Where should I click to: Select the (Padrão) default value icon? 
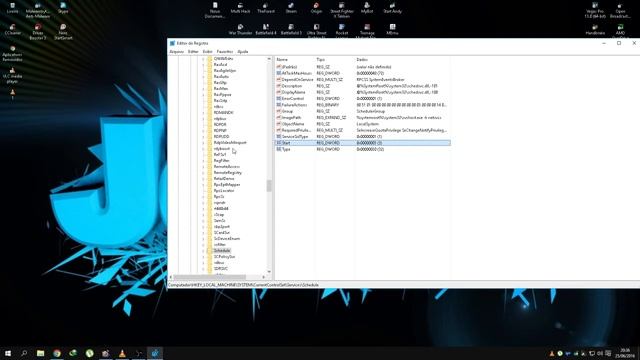point(279,67)
